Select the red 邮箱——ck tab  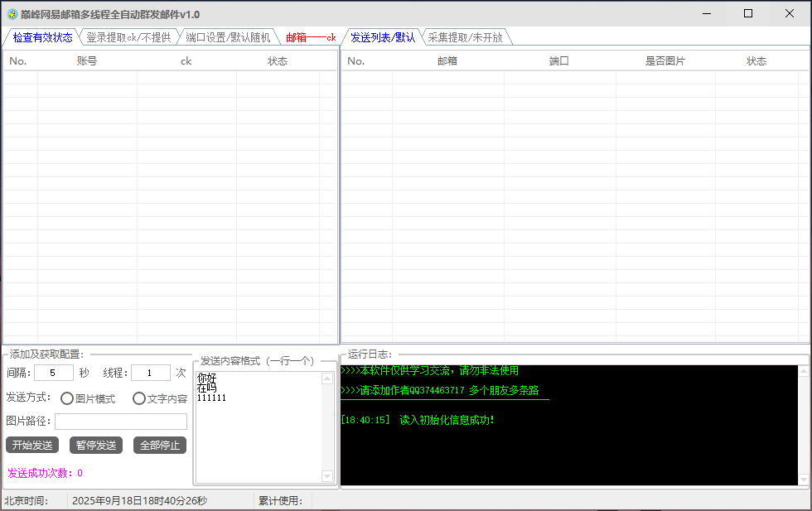[x=310, y=37]
